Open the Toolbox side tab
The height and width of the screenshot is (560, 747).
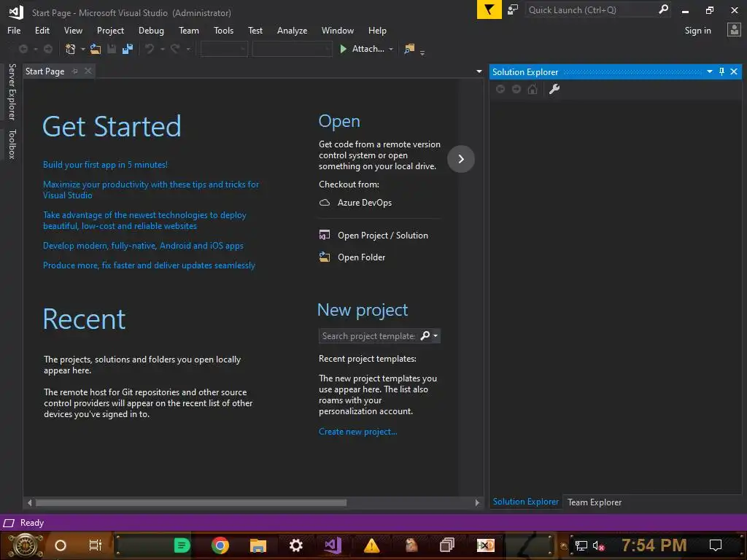click(12, 144)
